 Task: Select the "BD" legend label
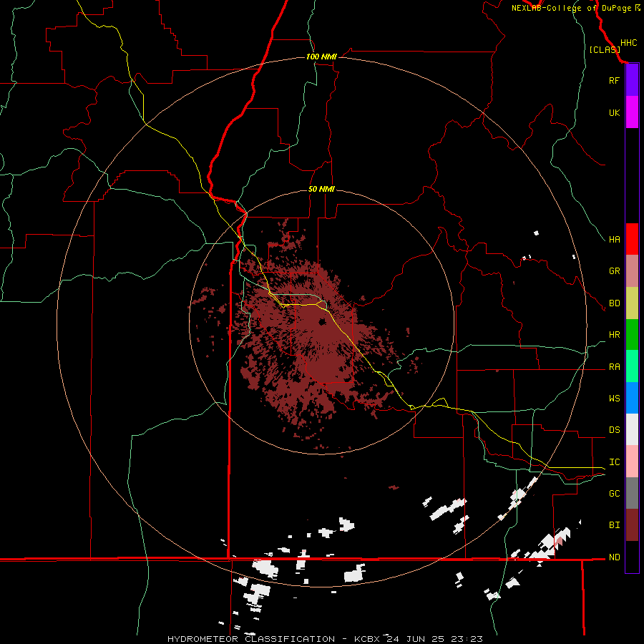click(614, 303)
